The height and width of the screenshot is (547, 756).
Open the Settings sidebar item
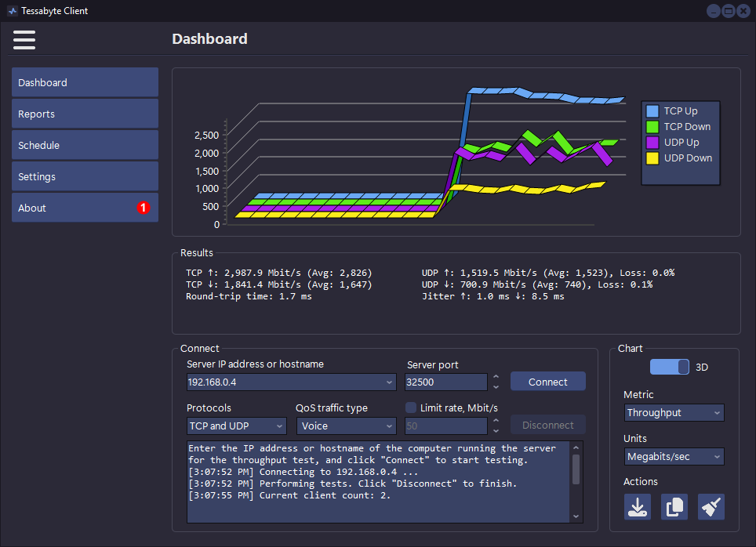pos(85,176)
